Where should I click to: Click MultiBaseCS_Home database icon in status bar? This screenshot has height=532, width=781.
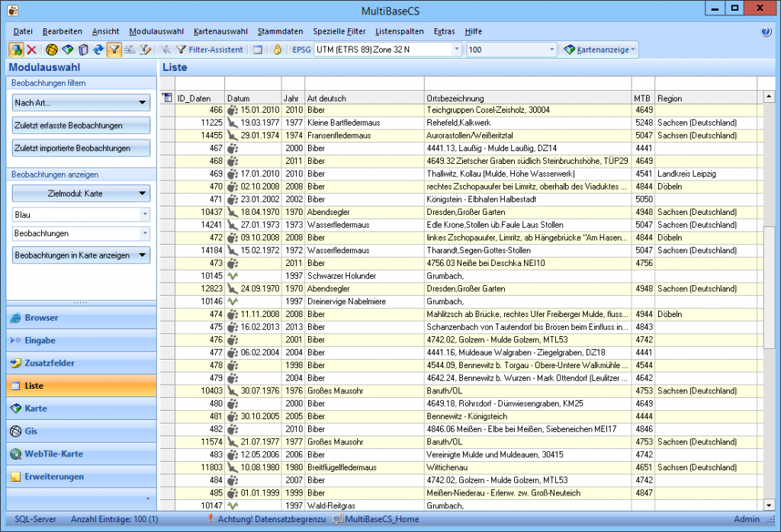[x=338, y=519]
